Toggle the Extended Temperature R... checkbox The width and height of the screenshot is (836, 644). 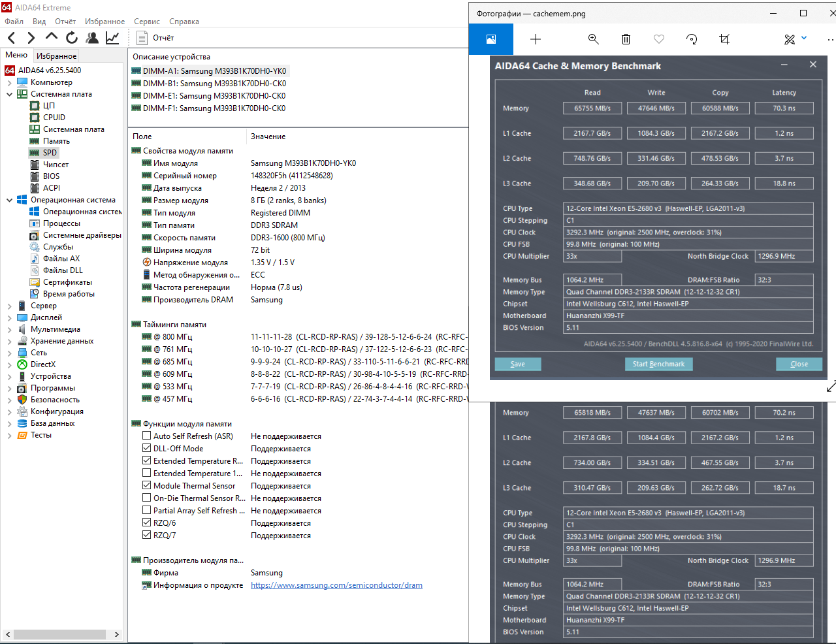(x=147, y=460)
